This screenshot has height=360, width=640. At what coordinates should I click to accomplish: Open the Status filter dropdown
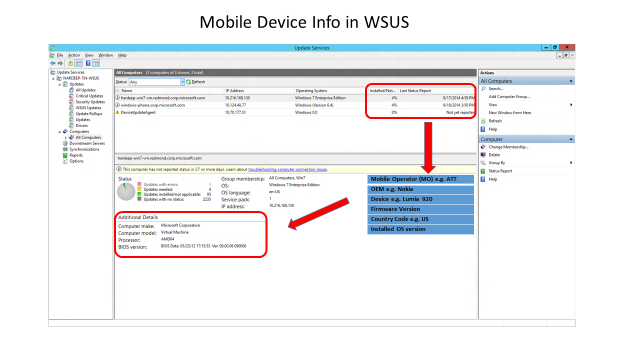click(182, 82)
